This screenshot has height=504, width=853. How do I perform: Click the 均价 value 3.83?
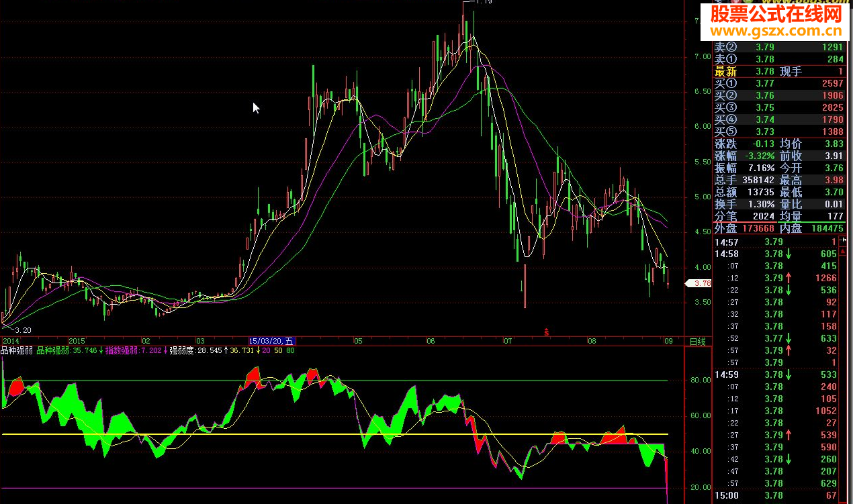click(834, 144)
